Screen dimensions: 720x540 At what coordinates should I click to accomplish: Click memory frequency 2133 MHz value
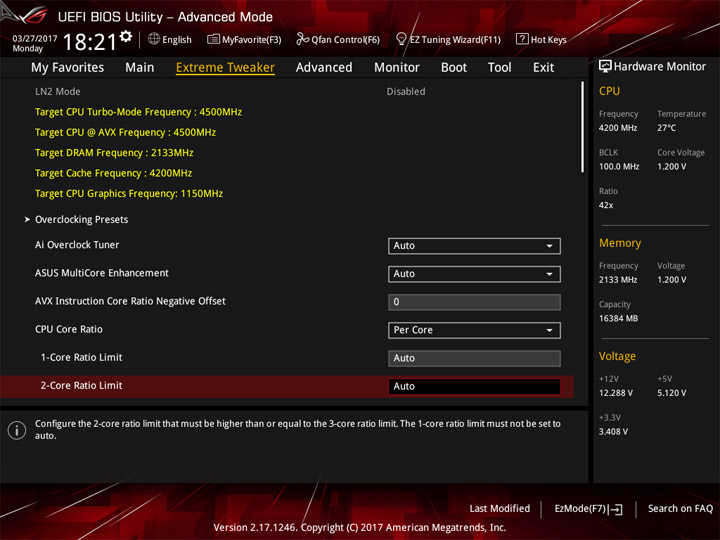618,280
